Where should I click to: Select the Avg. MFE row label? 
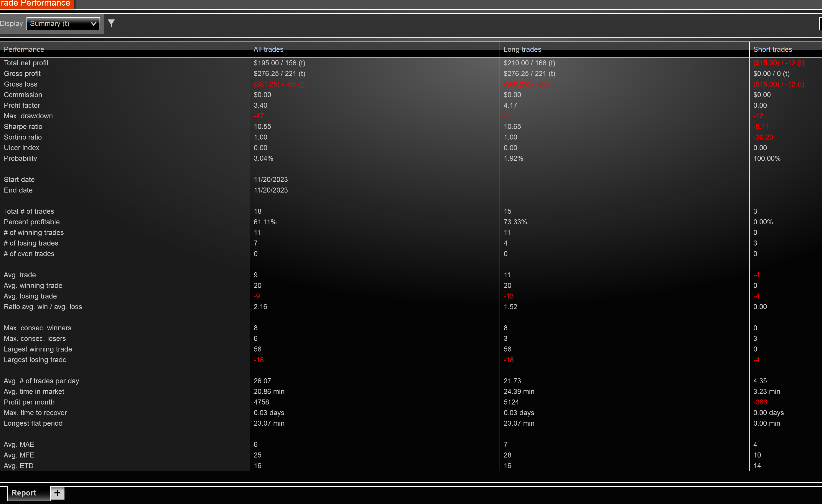(19, 456)
